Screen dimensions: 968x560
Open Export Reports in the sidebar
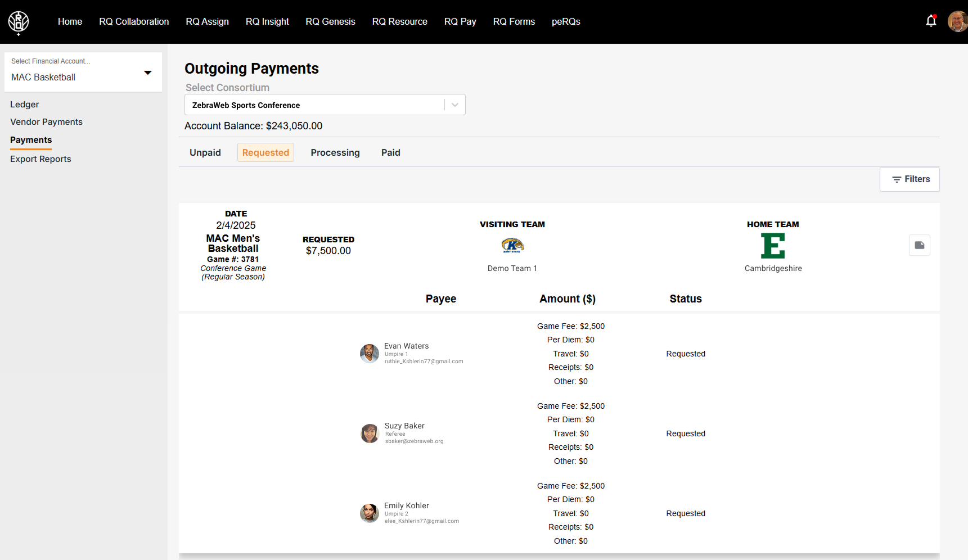[x=40, y=159]
